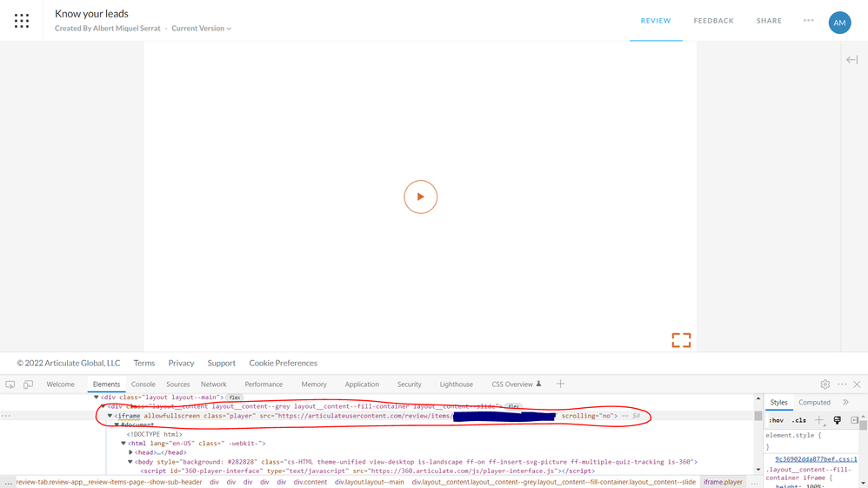868x488 pixels.
Task: Open DevTools customize ellipsis menu
Action: 842,384
